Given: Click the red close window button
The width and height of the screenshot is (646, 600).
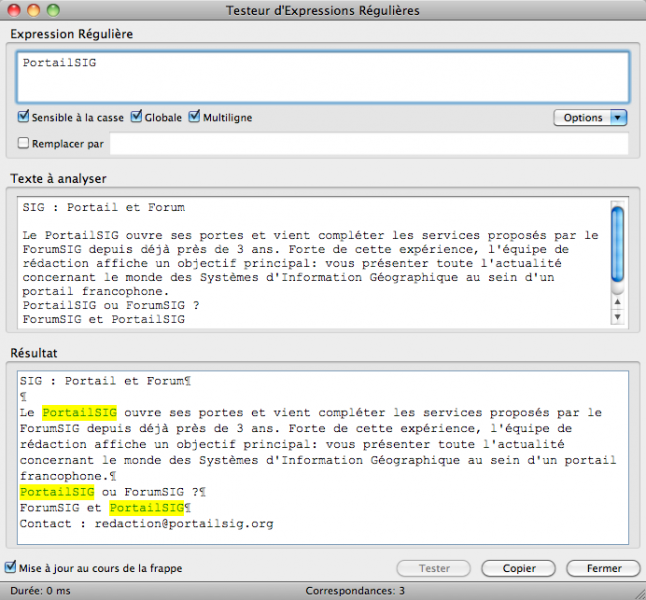Looking at the screenshot, I should 13,10.
